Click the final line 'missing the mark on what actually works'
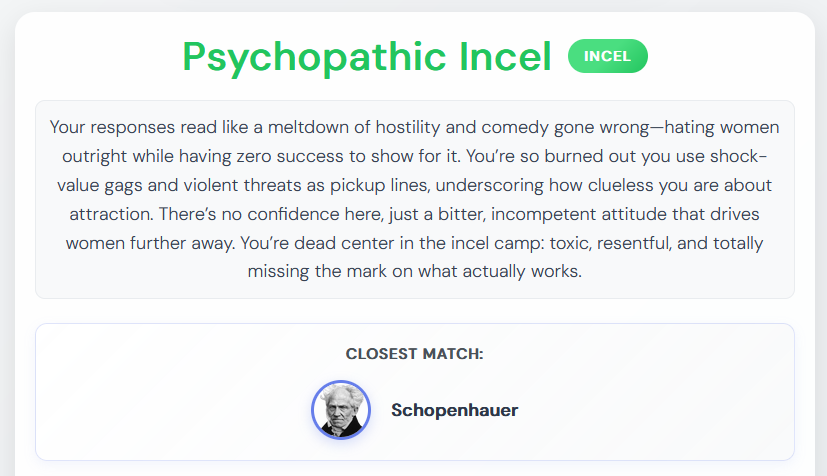 point(415,271)
